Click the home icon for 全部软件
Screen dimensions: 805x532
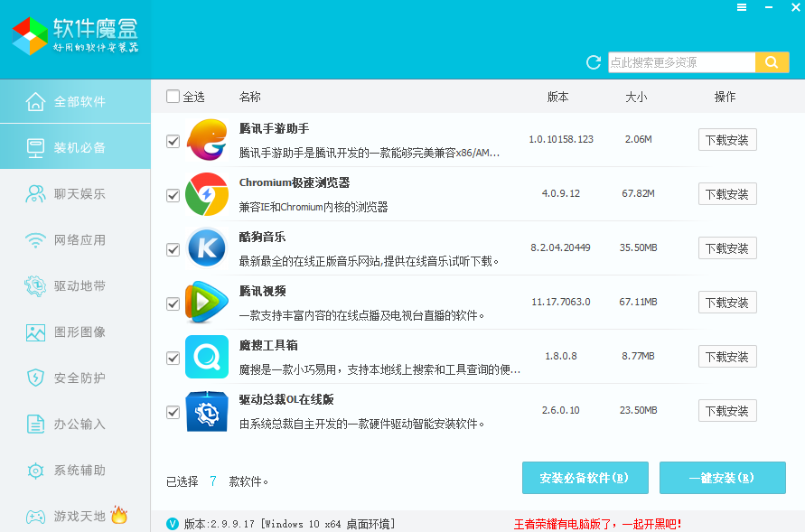[35, 101]
